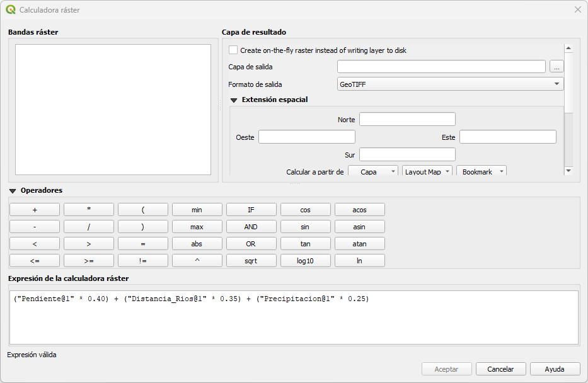The height and width of the screenshot is (383, 588).
Task: Insert the acos function
Action: [x=360, y=210]
